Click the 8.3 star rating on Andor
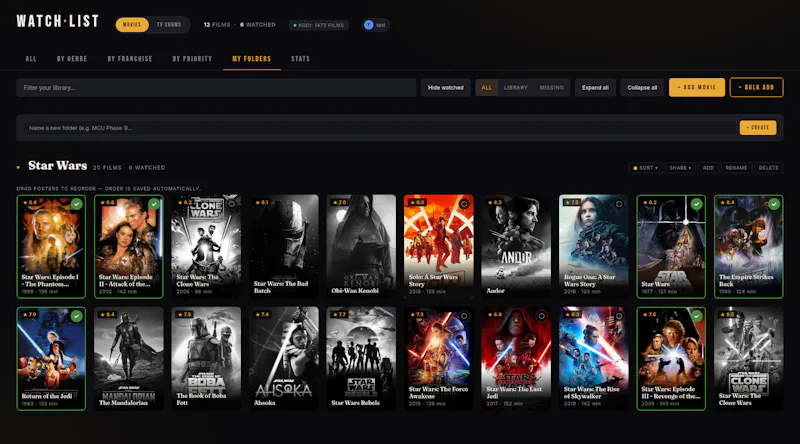This screenshot has width=800, height=444. pyautogui.click(x=495, y=203)
